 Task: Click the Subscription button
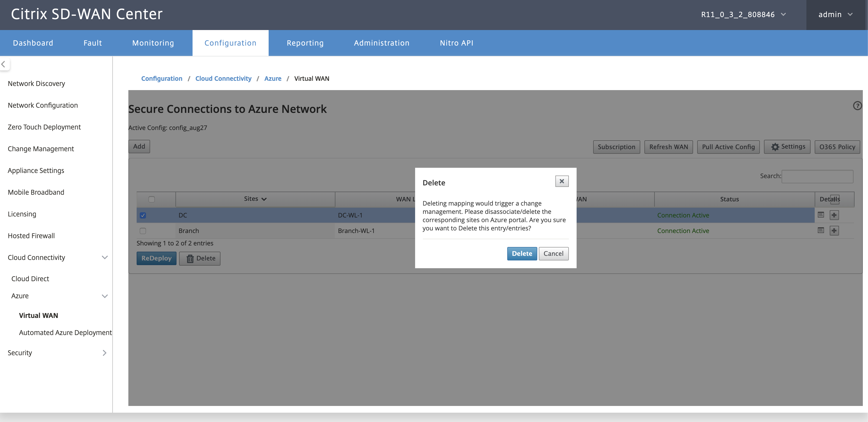coord(616,147)
